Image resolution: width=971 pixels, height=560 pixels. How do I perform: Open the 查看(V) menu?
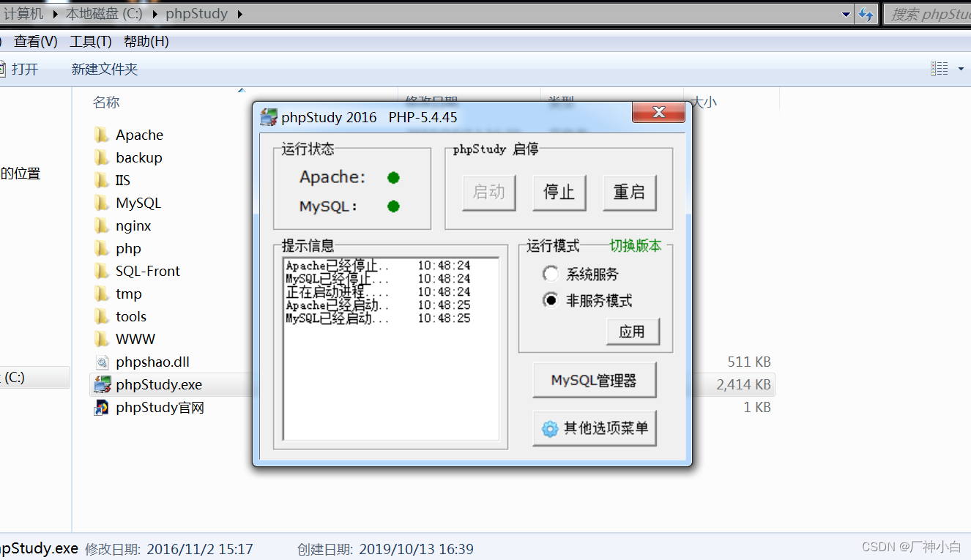point(36,42)
